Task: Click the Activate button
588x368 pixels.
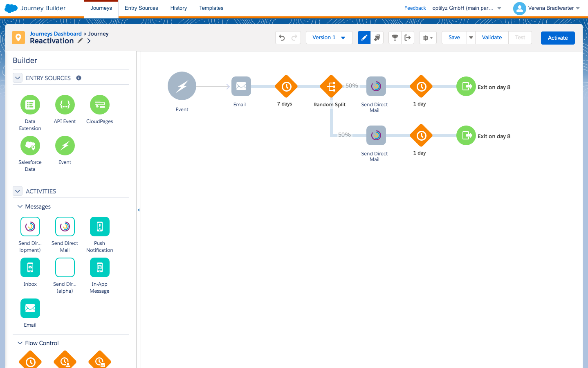Action: 557,38
